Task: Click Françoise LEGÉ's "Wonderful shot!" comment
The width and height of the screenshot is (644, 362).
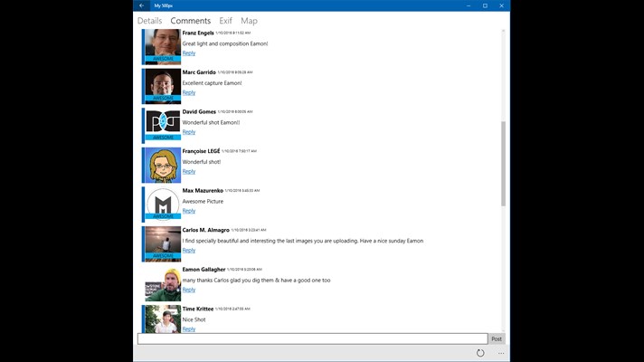Action: coord(202,162)
